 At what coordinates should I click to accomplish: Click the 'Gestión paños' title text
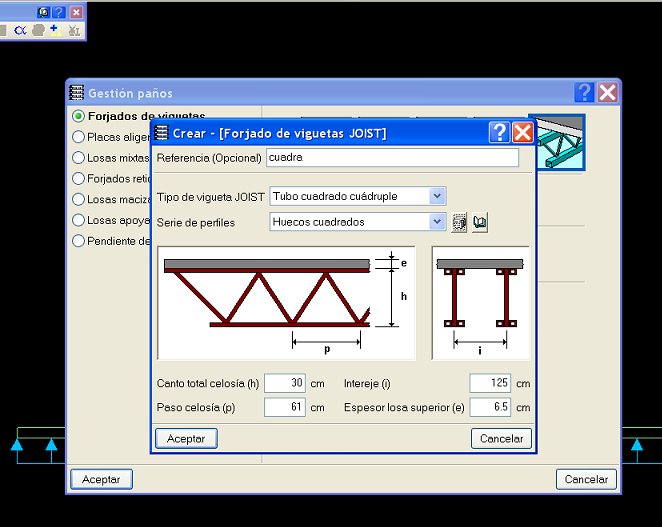click(130, 93)
